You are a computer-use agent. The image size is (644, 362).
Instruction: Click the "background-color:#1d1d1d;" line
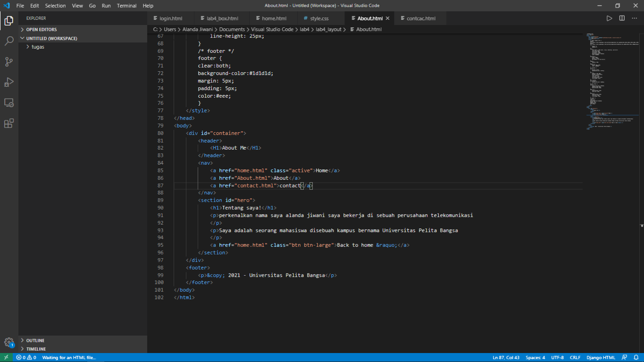click(x=235, y=73)
